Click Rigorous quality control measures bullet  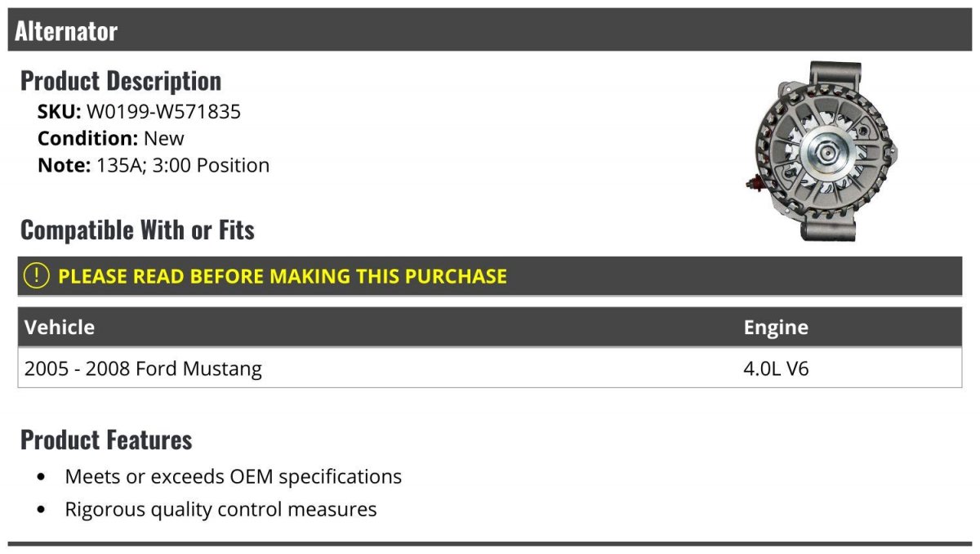coord(221,509)
